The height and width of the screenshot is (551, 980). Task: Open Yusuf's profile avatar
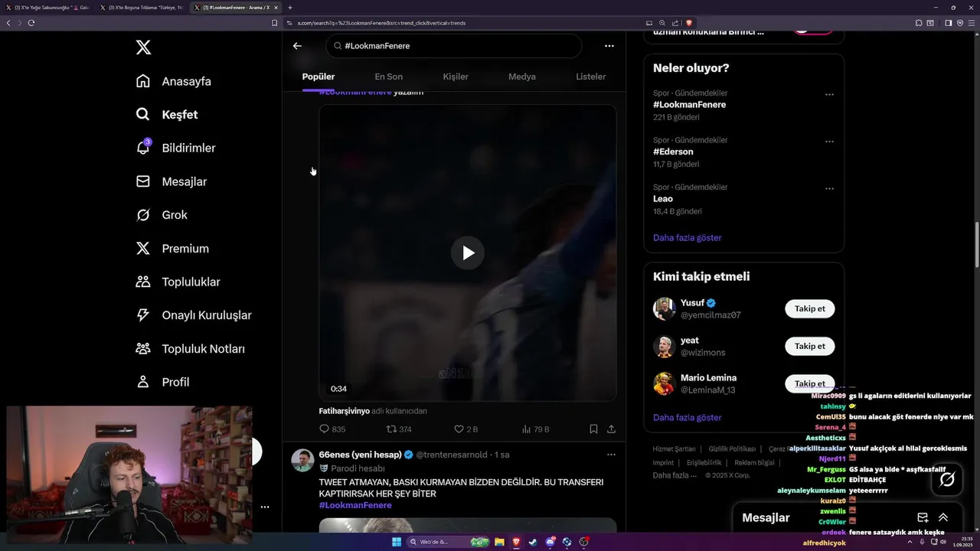[x=664, y=309]
